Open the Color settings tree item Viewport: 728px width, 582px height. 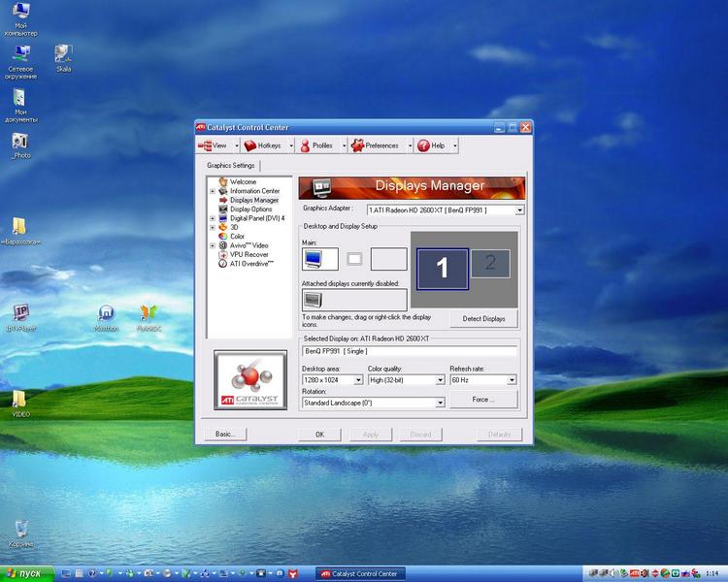(237, 236)
